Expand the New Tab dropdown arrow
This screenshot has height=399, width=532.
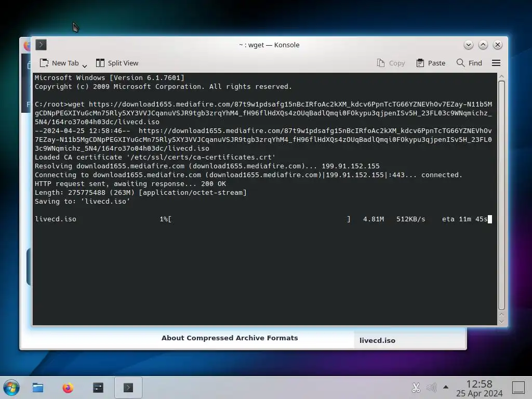(85, 65)
